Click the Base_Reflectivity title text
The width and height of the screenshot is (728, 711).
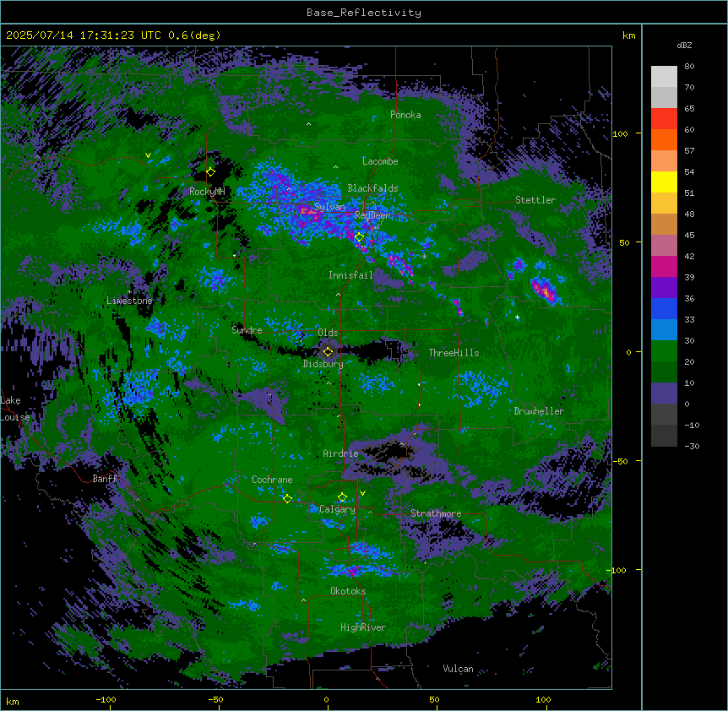364,13
